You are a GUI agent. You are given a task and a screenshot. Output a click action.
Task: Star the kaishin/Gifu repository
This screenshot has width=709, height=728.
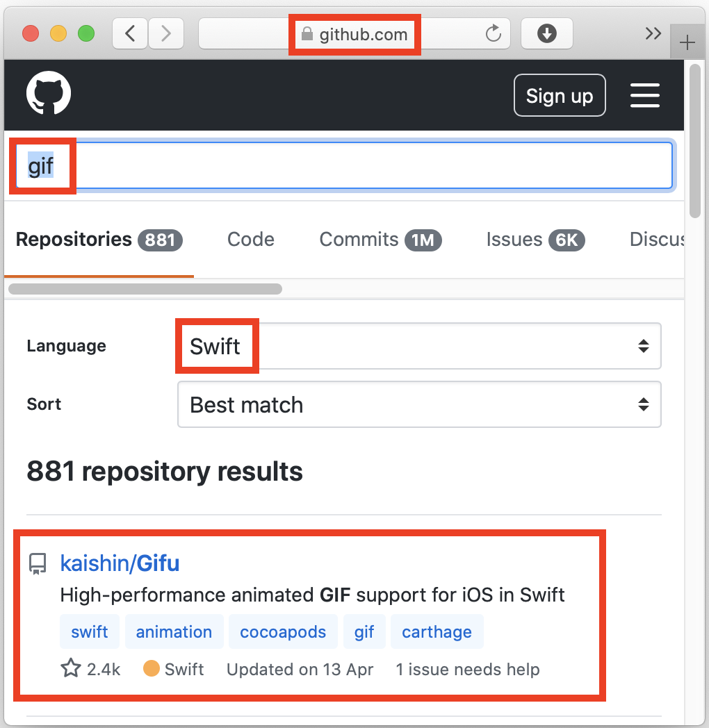coord(71,668)
